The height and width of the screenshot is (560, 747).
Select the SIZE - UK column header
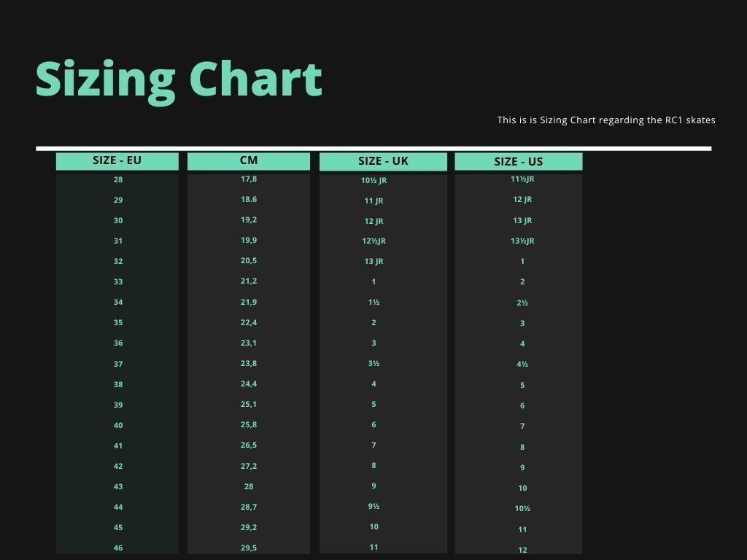coord(383,161)
